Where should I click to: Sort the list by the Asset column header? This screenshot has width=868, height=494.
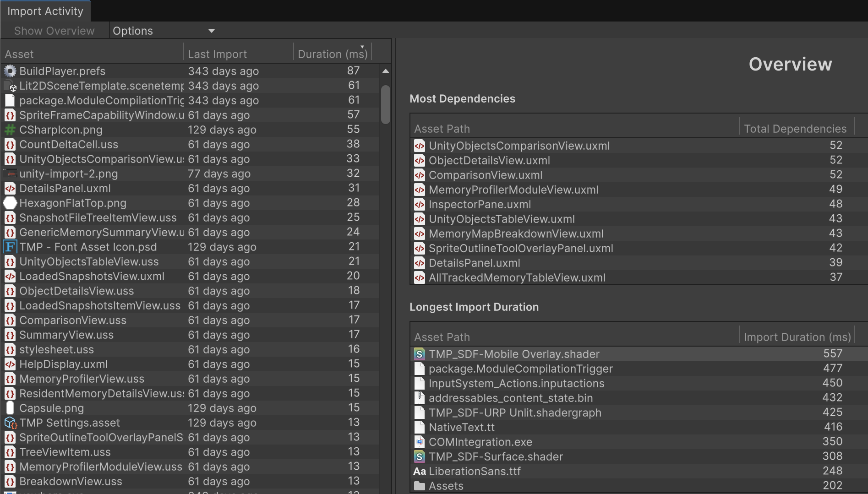(x=20, y=54)
